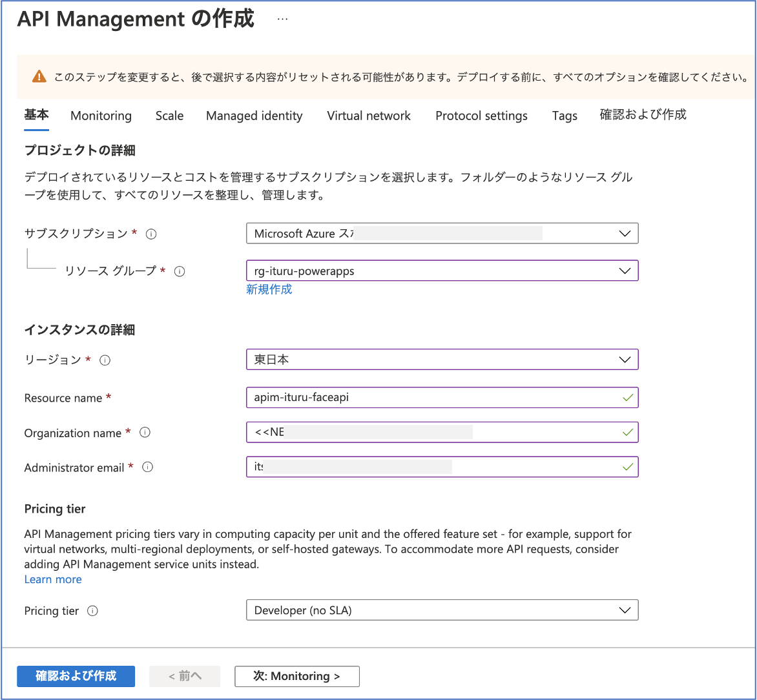This screenshot has width=757, height=700.
Task: Click the サブスクリプション label
Action: click(x=76, y=234)
